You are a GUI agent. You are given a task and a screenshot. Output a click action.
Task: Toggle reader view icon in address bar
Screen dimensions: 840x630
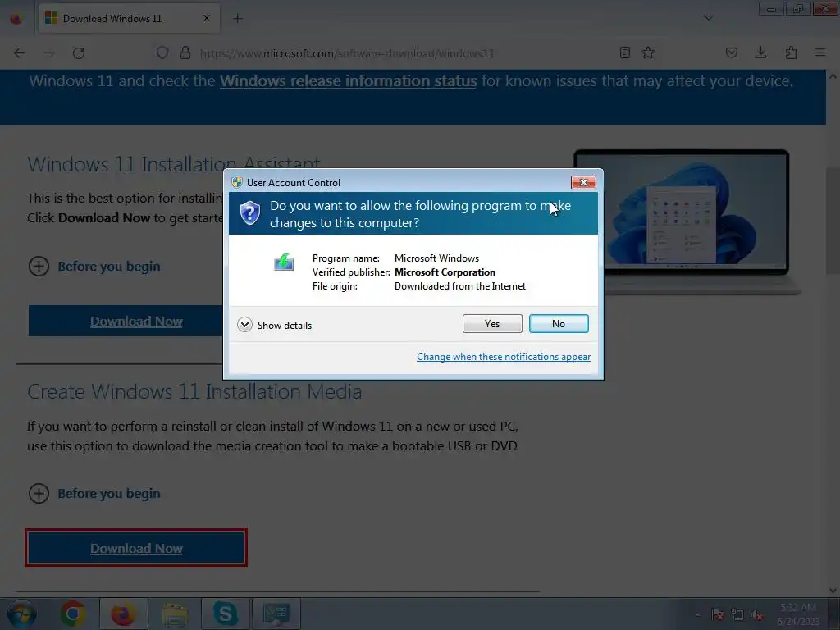point(624,52)
